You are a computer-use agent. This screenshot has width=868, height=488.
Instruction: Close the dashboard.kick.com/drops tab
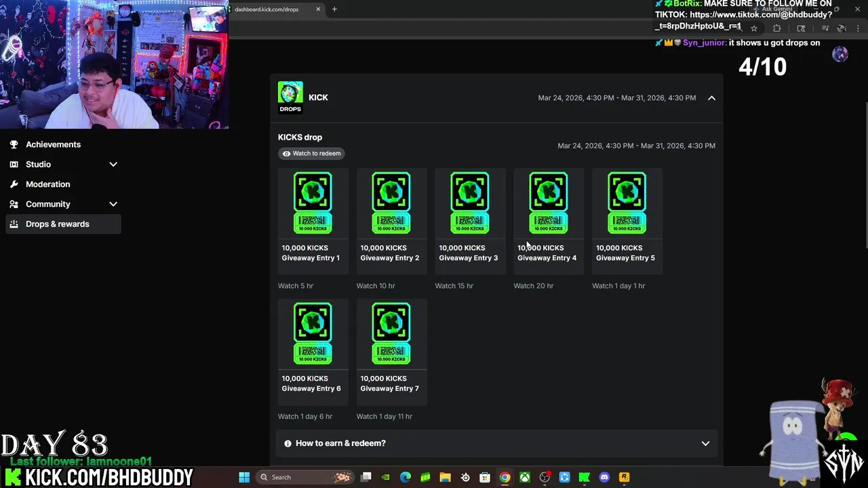pos(318,9)
